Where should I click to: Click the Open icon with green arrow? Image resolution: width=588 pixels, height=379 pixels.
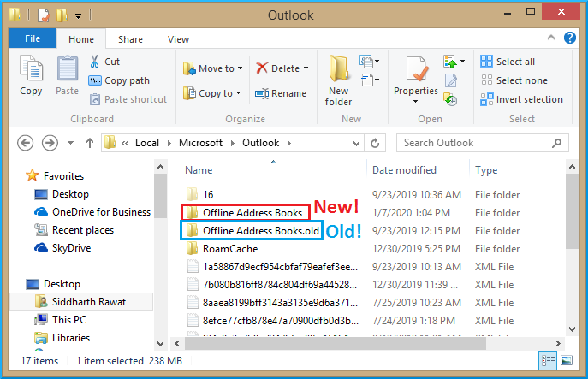coord(449,62)
